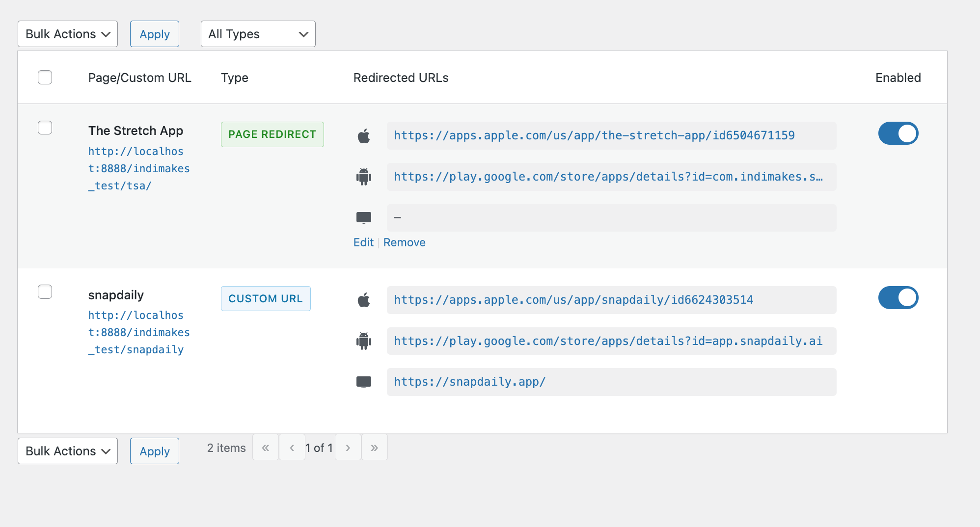Open com.indimakes Google Play URL
This screenshot has height=527, width=980.
(x=608, y=177)
